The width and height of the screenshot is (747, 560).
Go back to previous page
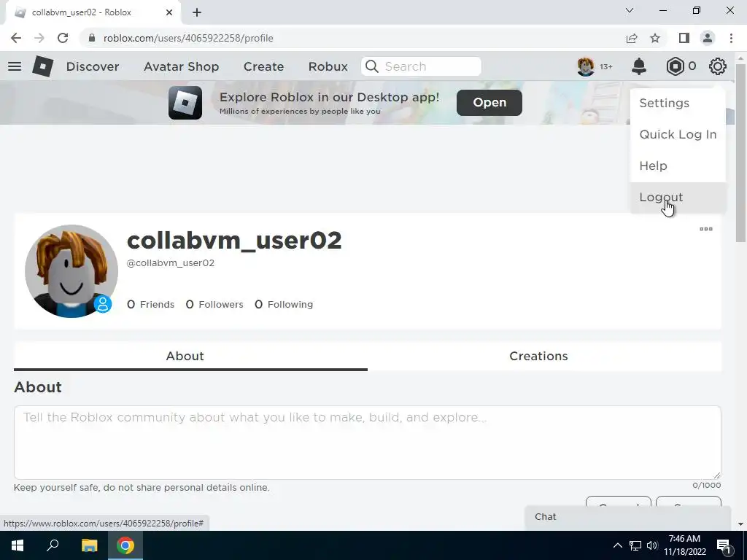pyautogui.click(x=16, y=38)
